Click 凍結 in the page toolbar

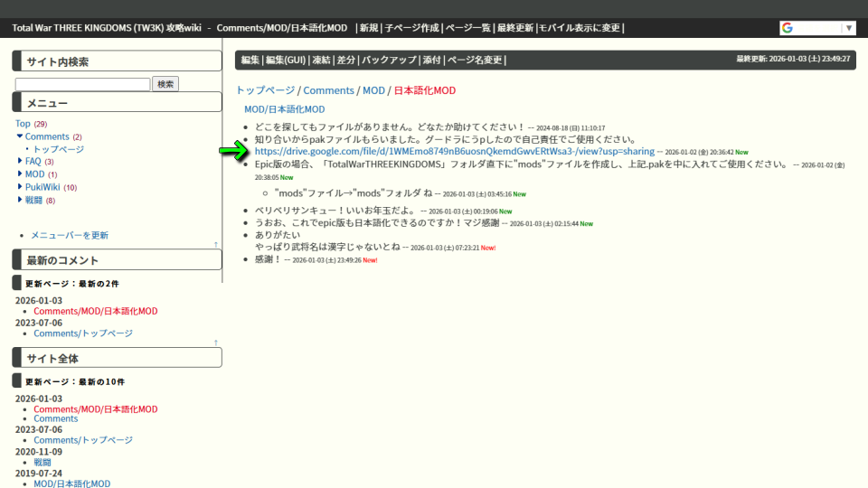point(321,60)
